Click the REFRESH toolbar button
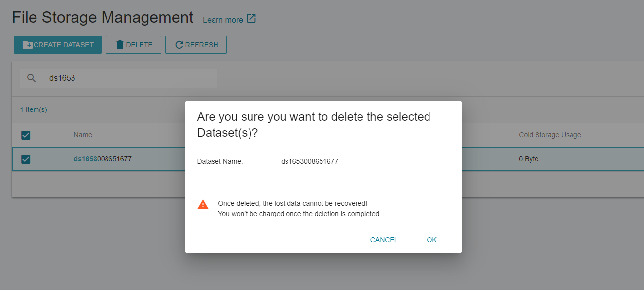 pyautogui.click(x=196, y=45)
